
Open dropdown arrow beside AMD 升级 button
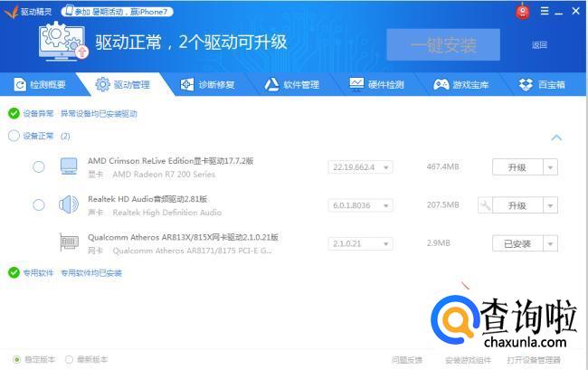pos(551,167)
